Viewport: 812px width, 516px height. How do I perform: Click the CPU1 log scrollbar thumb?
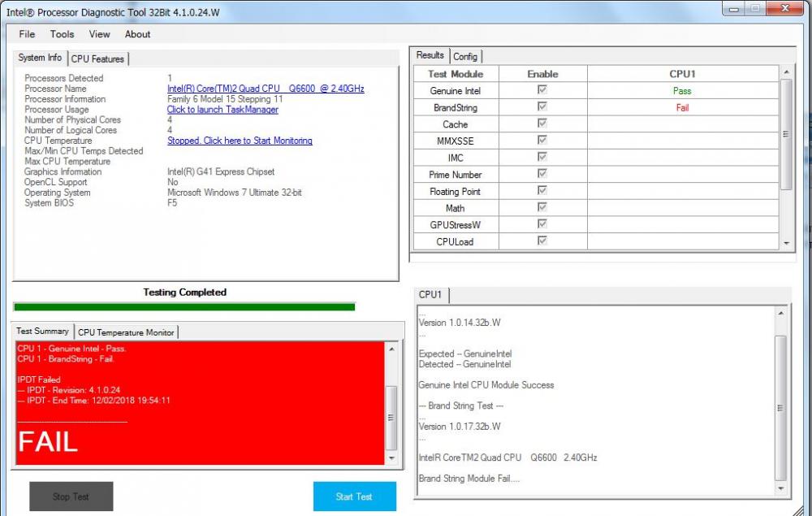pos(780,408)
